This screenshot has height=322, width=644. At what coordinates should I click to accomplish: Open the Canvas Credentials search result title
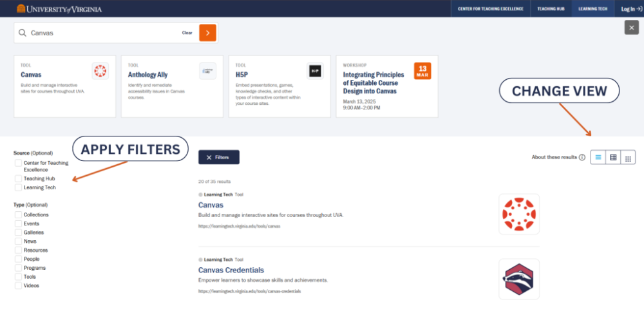click(x=231, y=270)
